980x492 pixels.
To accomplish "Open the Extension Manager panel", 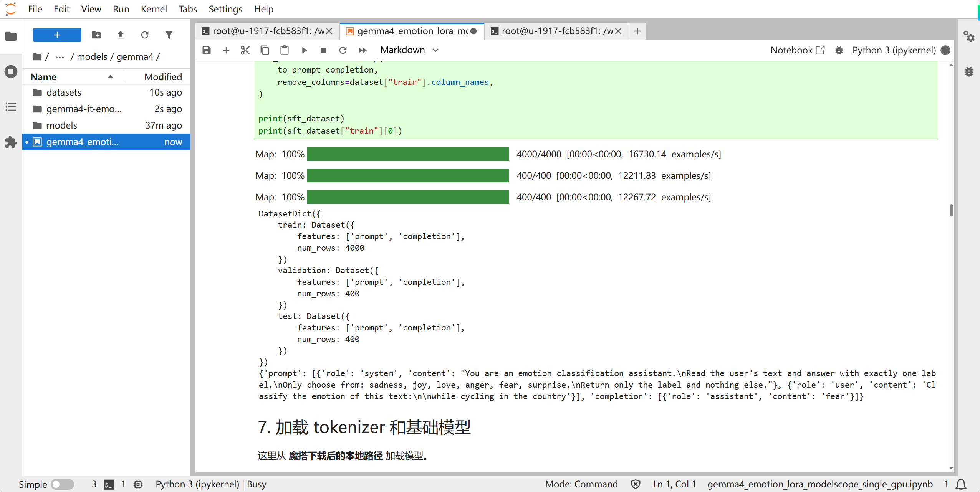I will 11,142.
